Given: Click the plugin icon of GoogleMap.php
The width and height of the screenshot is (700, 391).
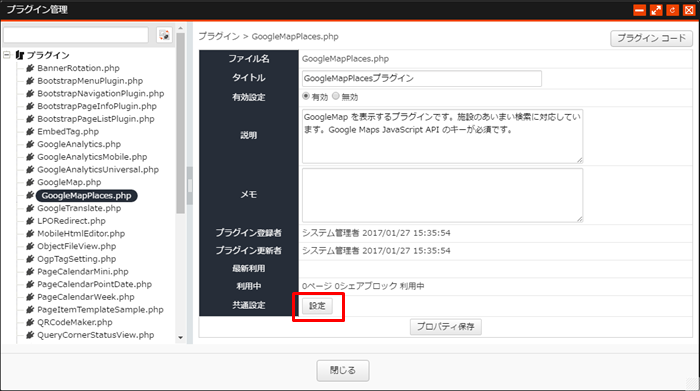Looking at the screenshot, I should [30, 182].
